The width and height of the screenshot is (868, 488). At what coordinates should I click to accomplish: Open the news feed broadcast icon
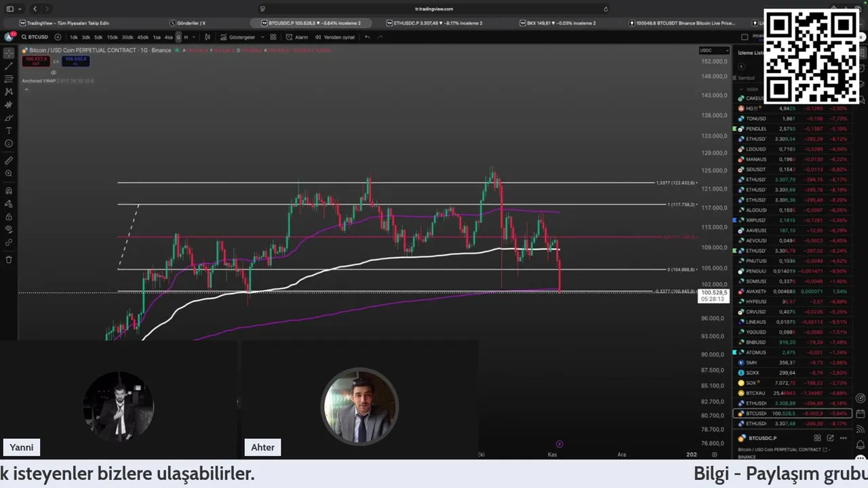point(861,428)
